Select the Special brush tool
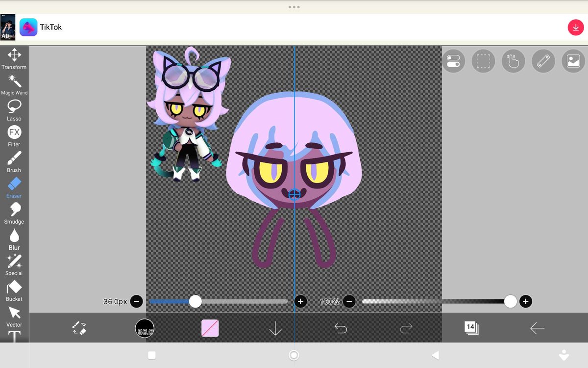 [14, 265]
